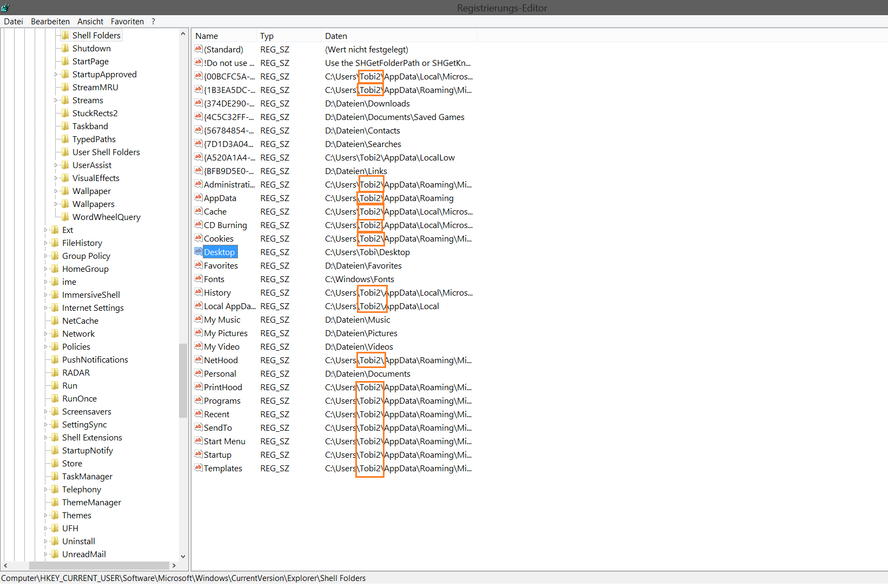888x588 pixels.
Task: Click the string icon beside Cache entry
Action: tap(198, 211)
